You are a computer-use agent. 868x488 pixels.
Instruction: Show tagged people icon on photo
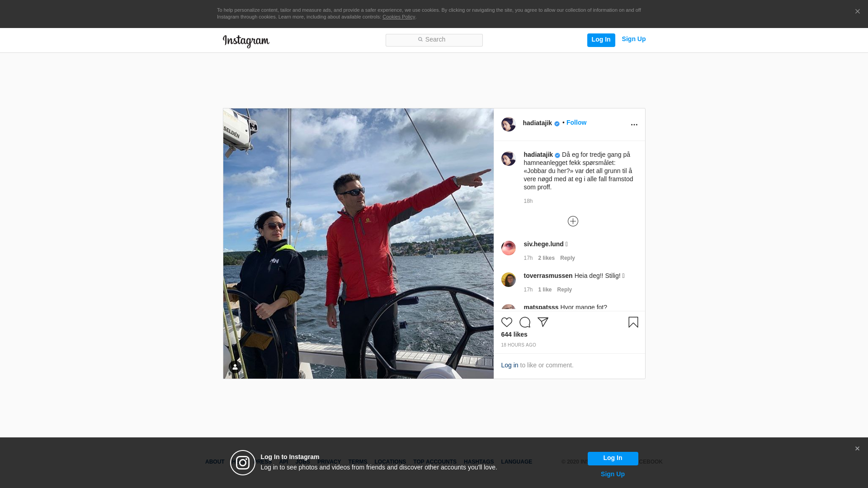235,367
